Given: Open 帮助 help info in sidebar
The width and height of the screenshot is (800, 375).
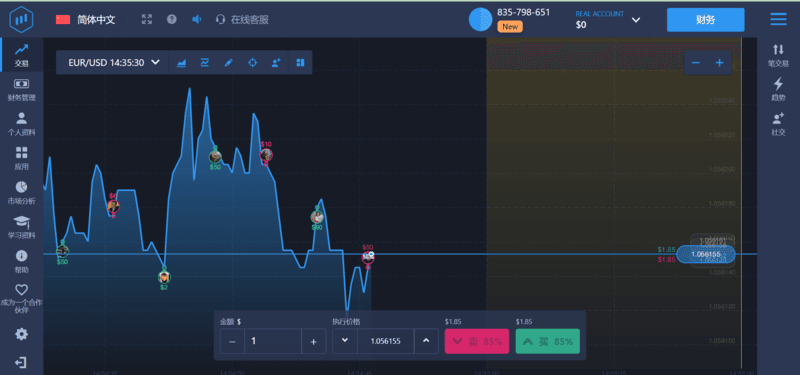Looking at the screenshot, I should [21, 262].
